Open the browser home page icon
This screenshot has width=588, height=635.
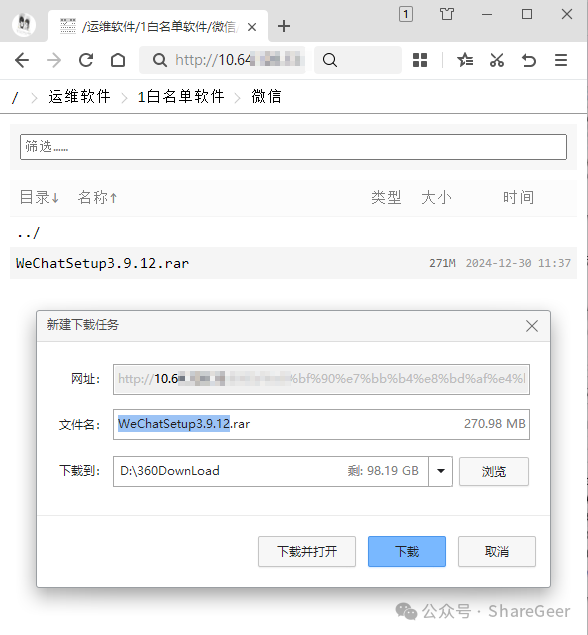click(x=118, y=60)
